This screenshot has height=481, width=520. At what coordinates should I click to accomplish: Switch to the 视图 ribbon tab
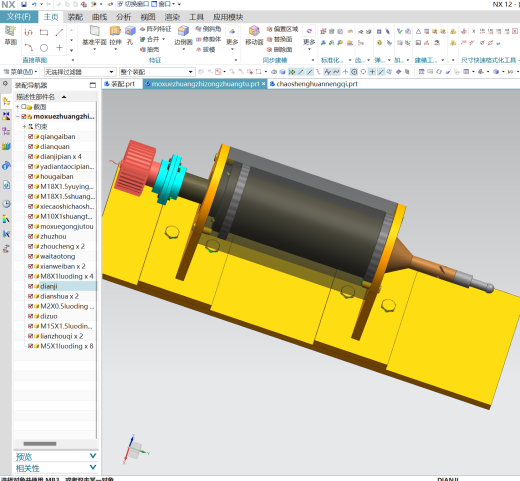(x=148, y=17)
